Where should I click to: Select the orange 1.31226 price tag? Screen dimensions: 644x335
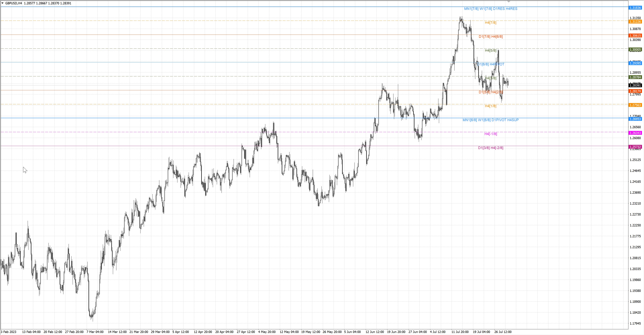[635, 22]
